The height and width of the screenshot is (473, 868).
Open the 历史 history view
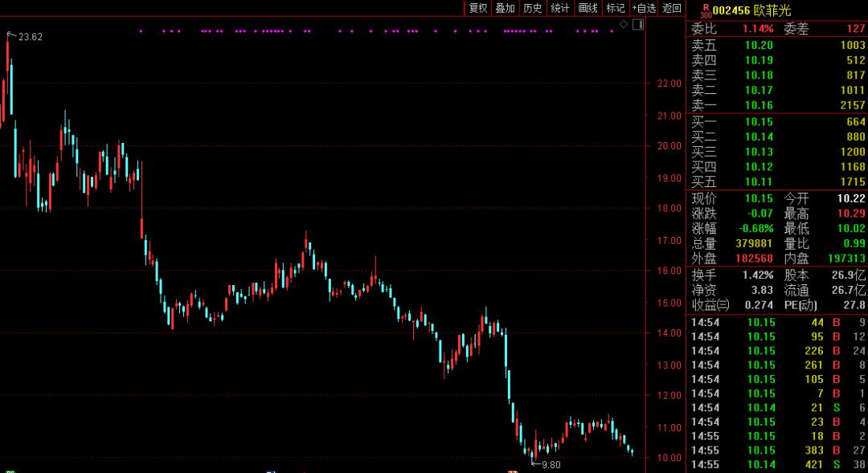[533, 8]
